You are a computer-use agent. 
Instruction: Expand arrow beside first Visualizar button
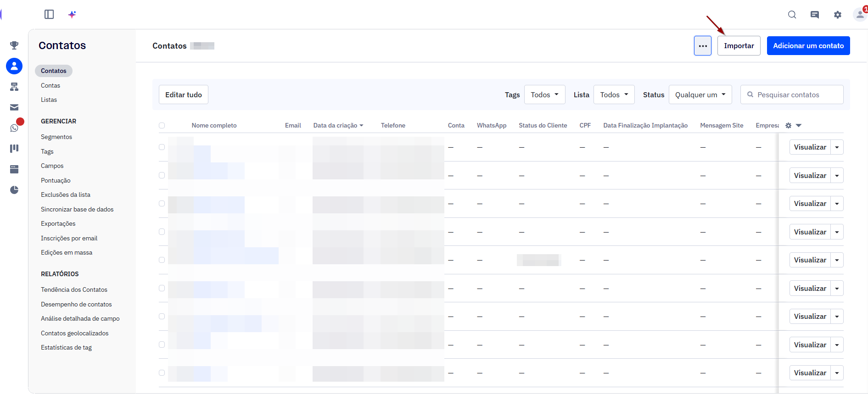click(837, 147)
